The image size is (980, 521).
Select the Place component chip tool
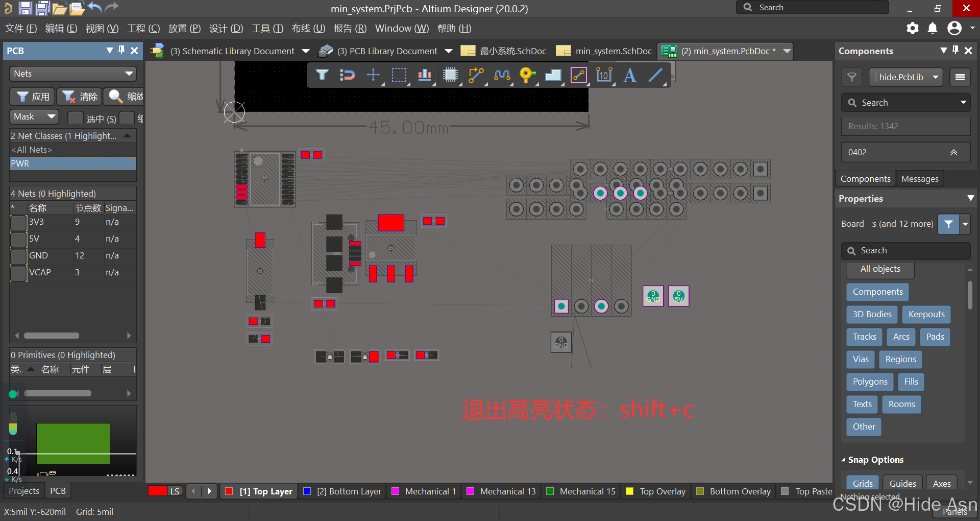tap(451, 75)
